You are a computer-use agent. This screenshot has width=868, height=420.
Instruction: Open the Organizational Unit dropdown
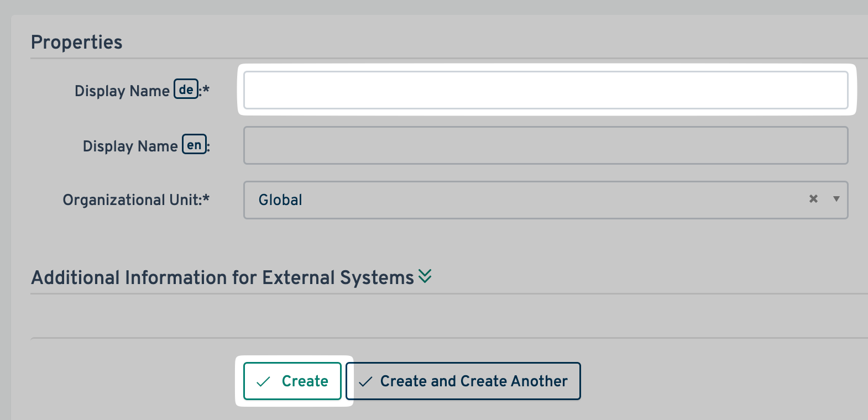[x=525, y=200]
